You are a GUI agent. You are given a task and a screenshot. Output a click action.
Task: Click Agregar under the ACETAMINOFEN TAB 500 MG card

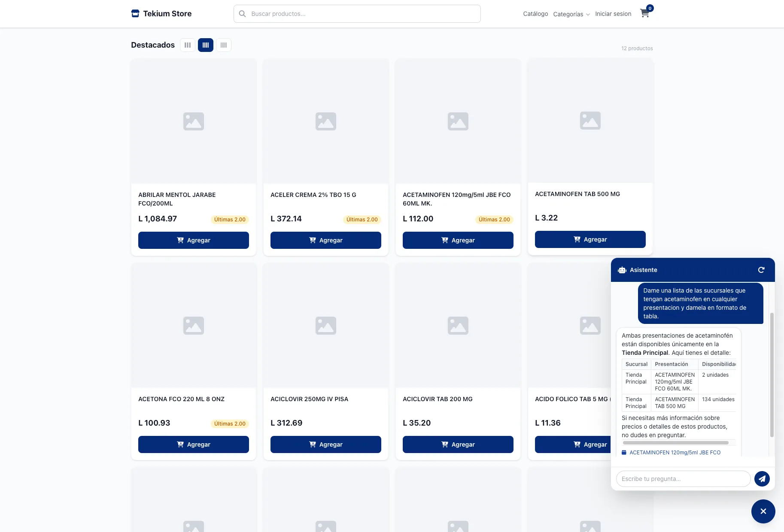(x=590, y=239)
